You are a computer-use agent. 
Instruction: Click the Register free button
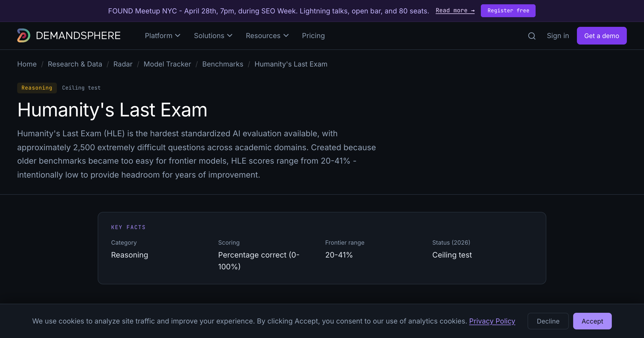click(508, 11)
